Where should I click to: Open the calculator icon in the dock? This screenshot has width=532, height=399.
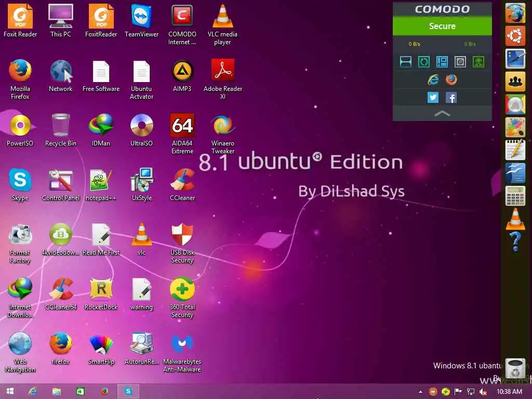[515, 195]
